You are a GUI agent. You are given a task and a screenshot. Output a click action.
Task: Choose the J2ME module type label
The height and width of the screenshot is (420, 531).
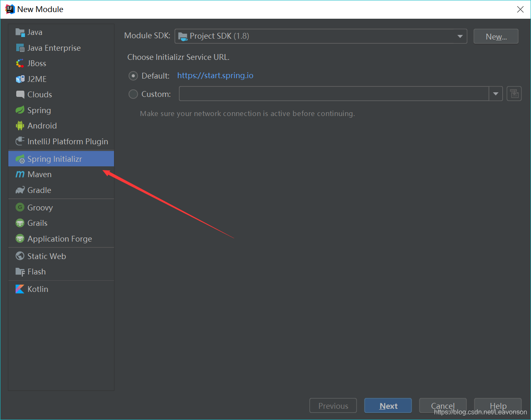click(x=37, y=79)
